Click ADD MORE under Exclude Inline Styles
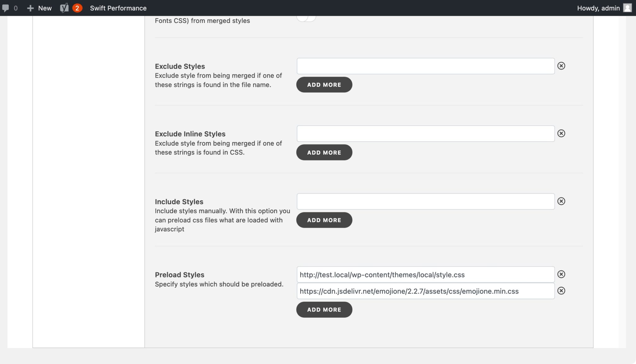This screenshot has width=636, height=364. pos(324,152)
